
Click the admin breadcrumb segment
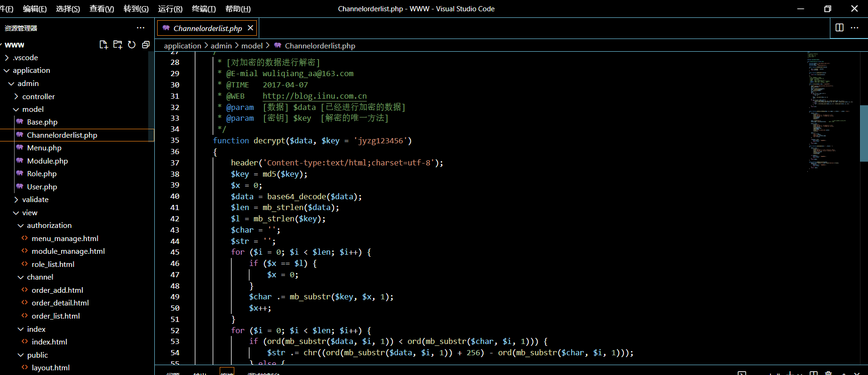point(221,46)
